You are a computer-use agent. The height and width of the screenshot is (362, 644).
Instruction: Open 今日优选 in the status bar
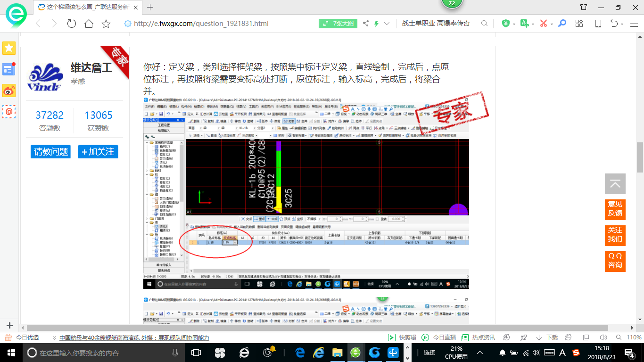pos(21,337)
